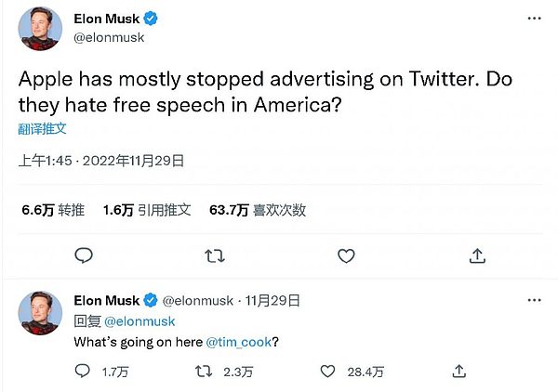The width and height of the screenshot is (558, 392).
Task: Like the main Apple advertising tweet
Action: 345,255
